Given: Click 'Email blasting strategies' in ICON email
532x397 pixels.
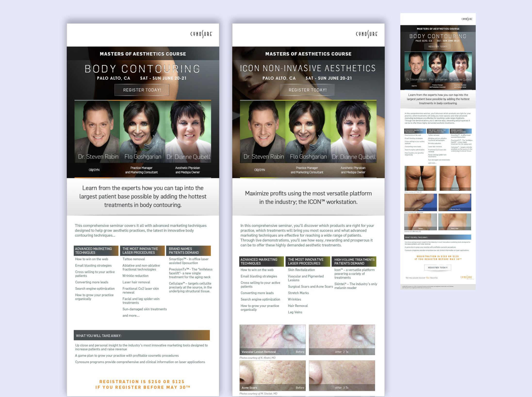Looking at the screenshot, I should coord(259,276).
